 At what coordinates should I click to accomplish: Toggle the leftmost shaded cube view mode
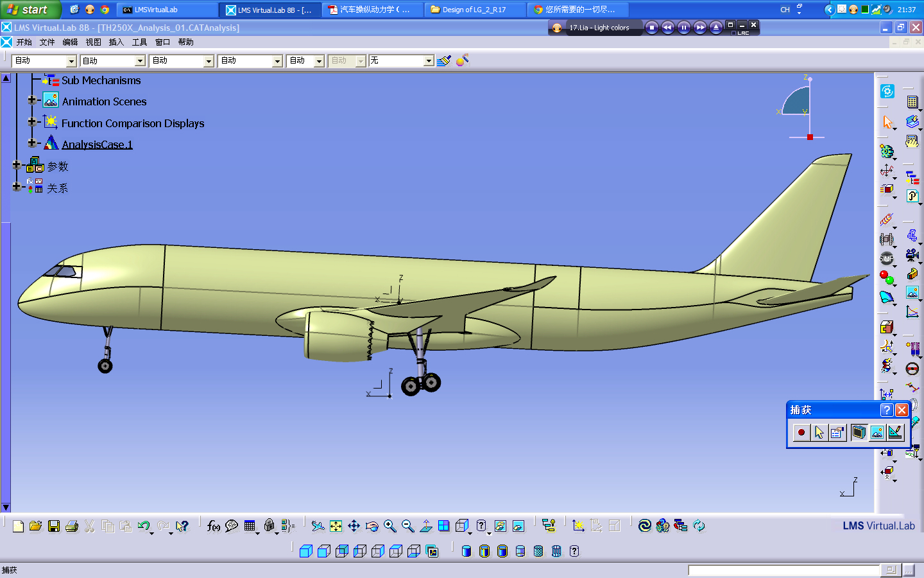click(x=306, y=551)
